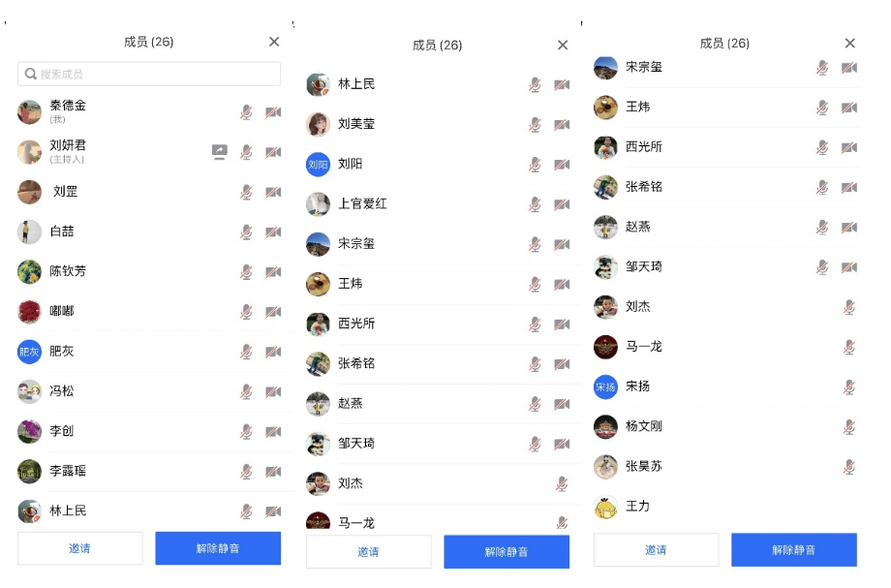Click the microphone icon beside 张昊苏
Screen dimensions: 891x588
coord(849,467)
